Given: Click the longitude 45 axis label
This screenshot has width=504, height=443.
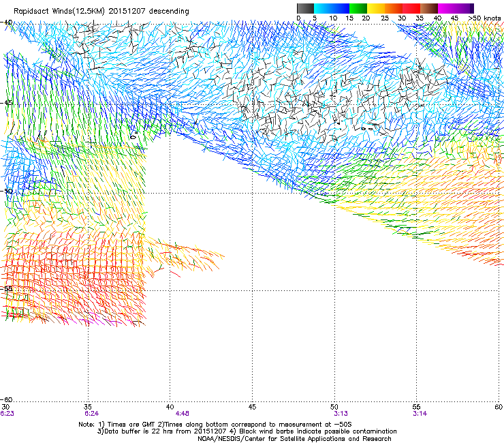Looking at the screenshot, I should pyautogui.click(x=252, y=408).
